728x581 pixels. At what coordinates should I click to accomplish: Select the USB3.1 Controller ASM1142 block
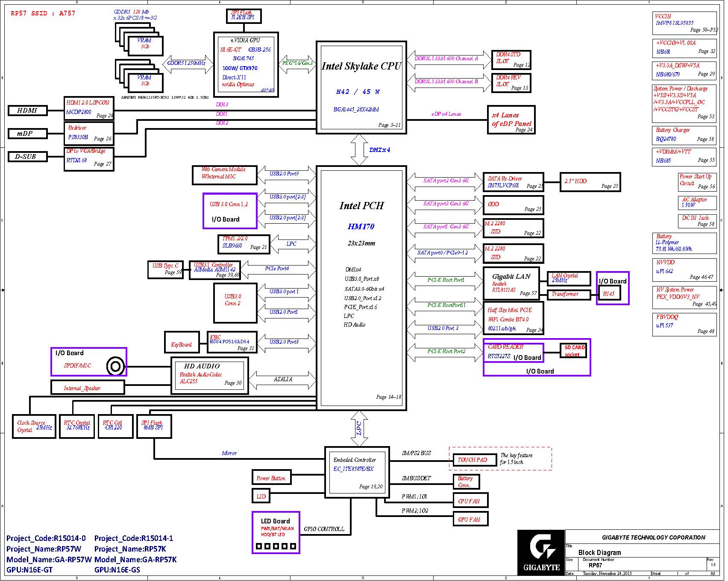coord(215,270)
